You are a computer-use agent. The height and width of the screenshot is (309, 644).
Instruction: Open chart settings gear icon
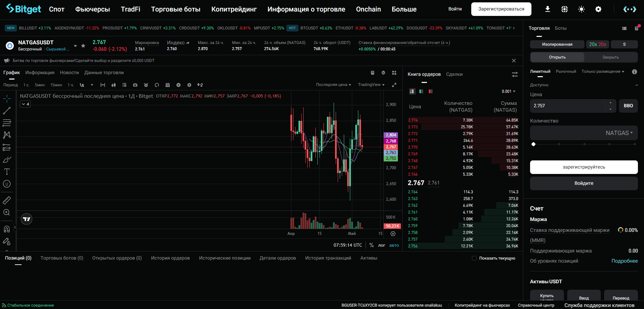pos(189,85)
